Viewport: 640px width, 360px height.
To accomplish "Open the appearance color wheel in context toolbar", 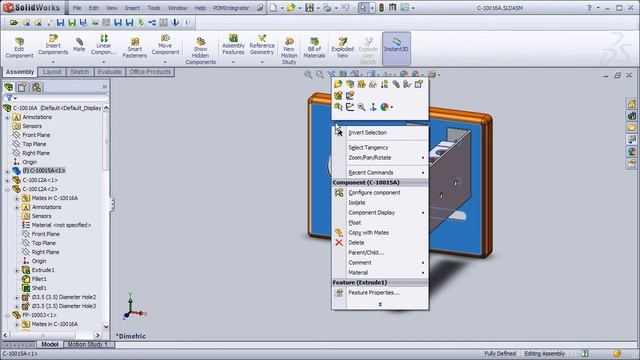I will click(384, 107).
